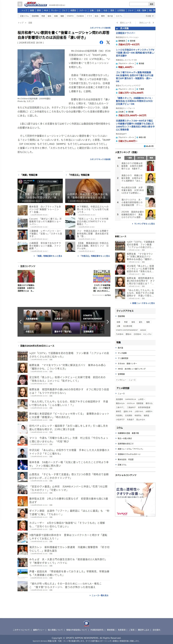Open the 記者コラム sub-navigation link
This screenshot has width=173, height=644.
(25, 16)
